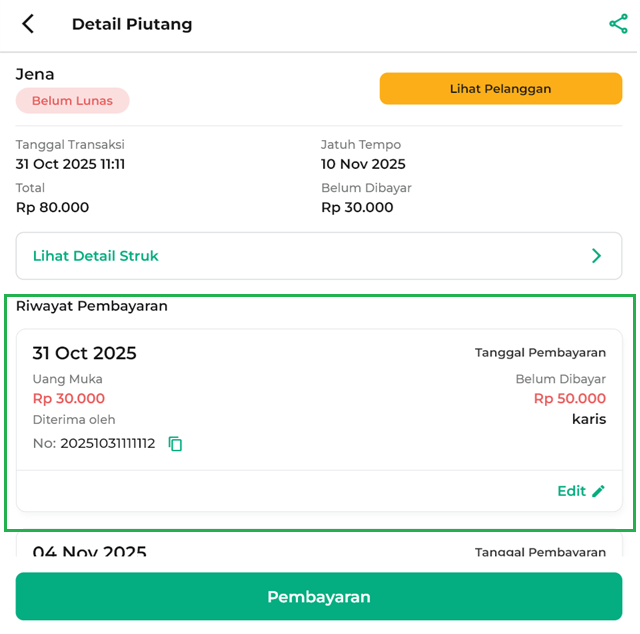Click the Detail Piutang page title

pyautogui.click(x=132, y=24)
